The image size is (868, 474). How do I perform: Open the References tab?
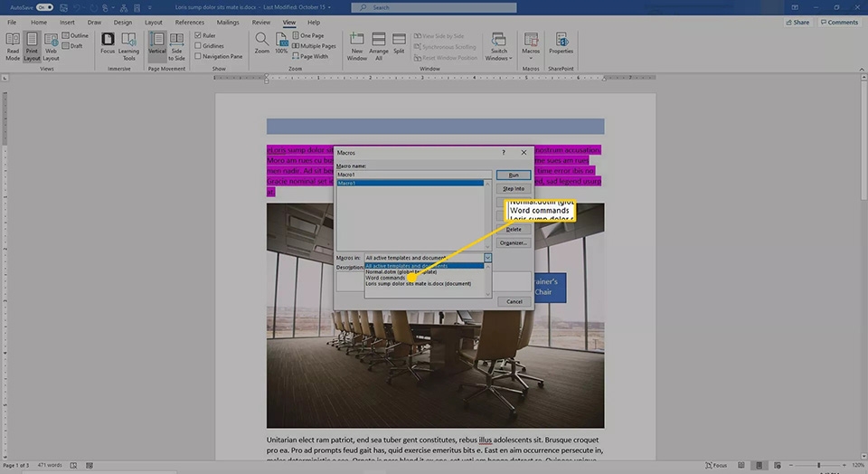pyautogui.click(x=189, y=22)
